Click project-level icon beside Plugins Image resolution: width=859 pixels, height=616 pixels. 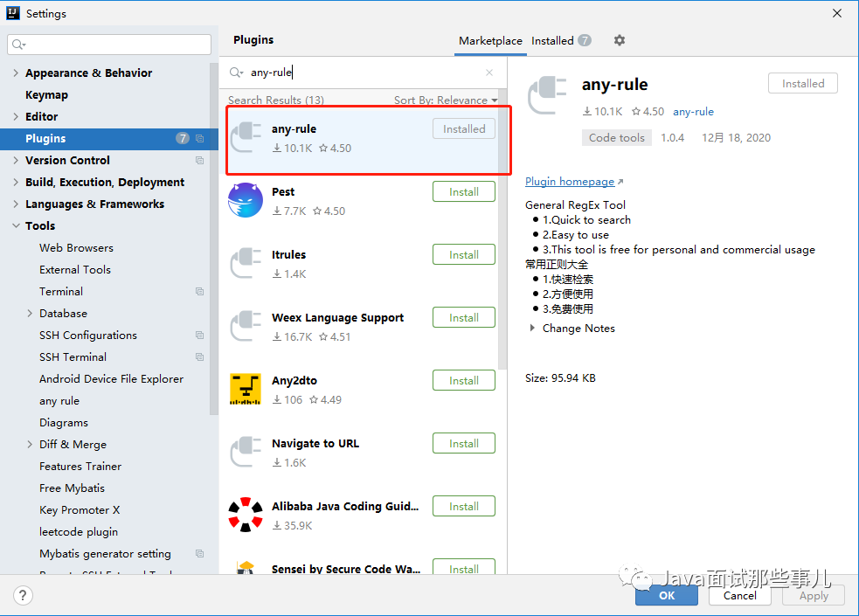199,139
